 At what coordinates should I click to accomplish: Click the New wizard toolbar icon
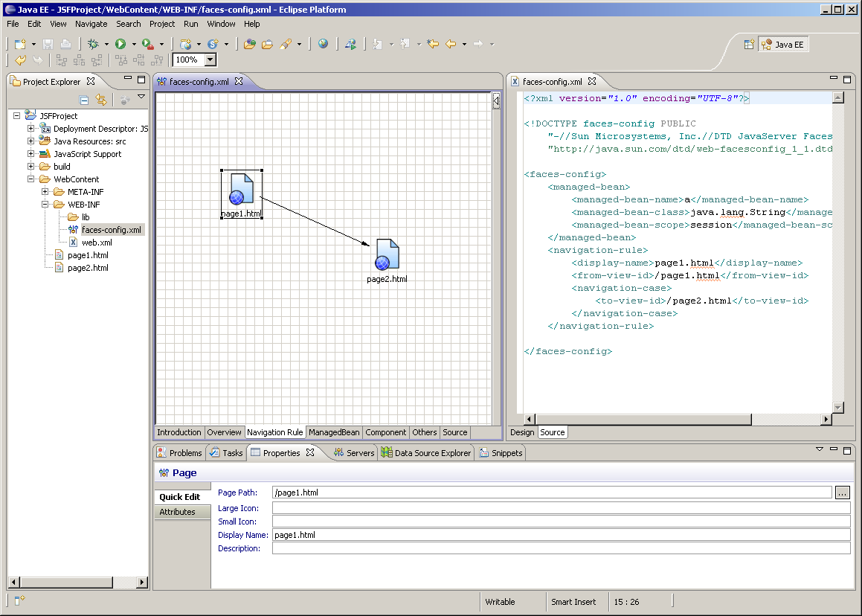(20, 45)
